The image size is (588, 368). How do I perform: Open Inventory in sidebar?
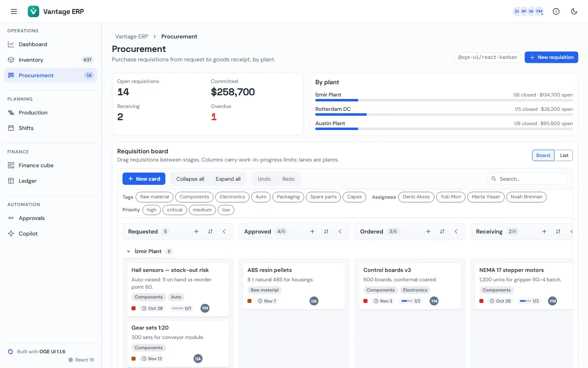pos(51,60)
